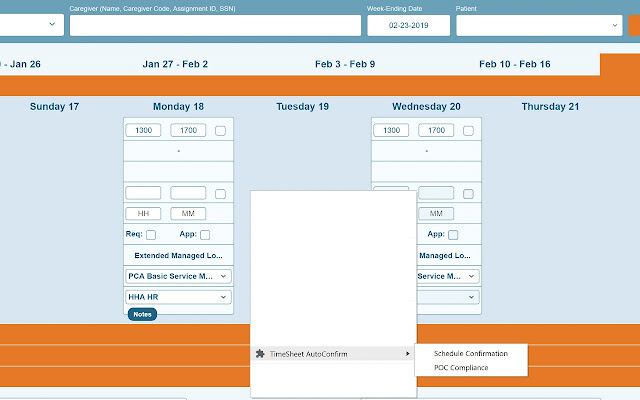Edit Wednesday 20 start time 1300
Image resolution: width=640 pixels, height=400 pixels.
[x=391, y=130]
